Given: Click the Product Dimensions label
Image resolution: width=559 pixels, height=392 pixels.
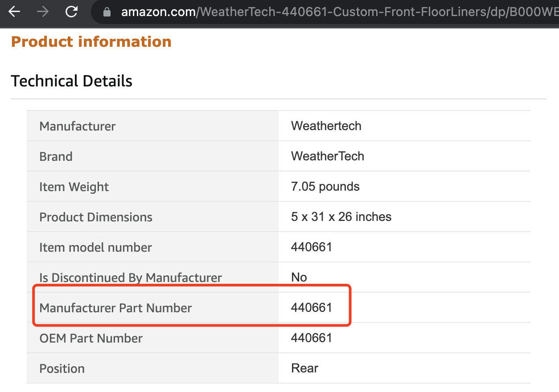Looking at the screenshot, I should (96, 217).
